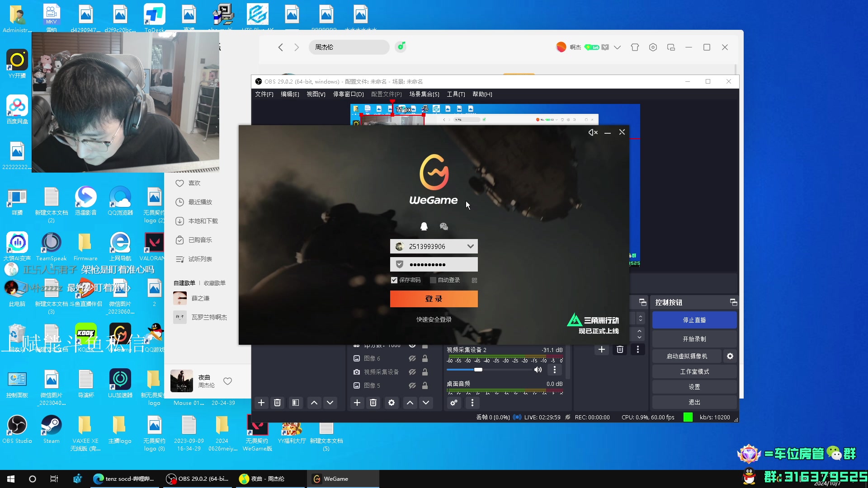Open 场景集合(S) menu in OBS

pos(424,94)
